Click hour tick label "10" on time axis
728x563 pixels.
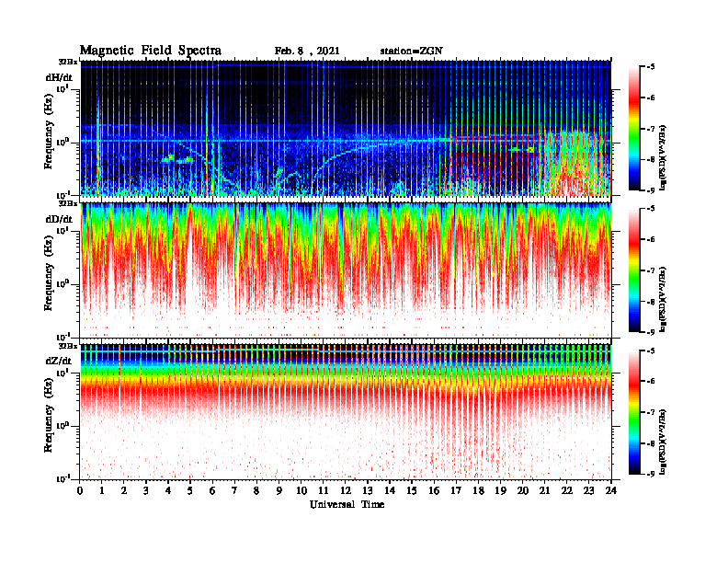[x=301, y=490]
